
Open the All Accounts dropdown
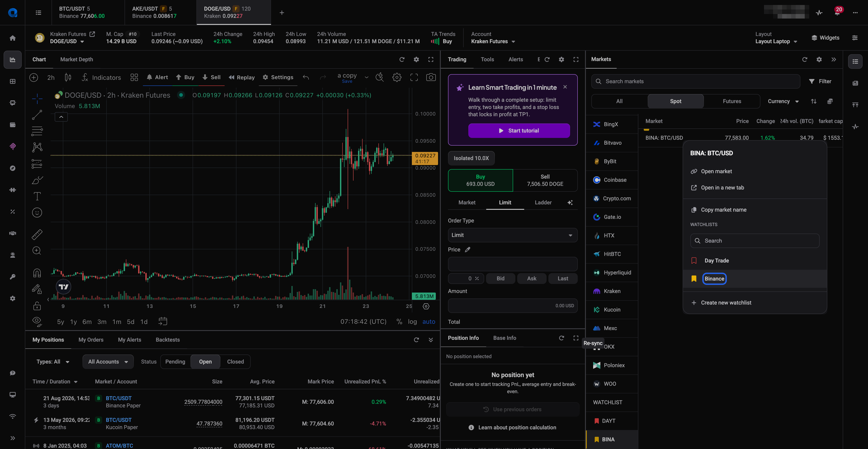[108, 362]
